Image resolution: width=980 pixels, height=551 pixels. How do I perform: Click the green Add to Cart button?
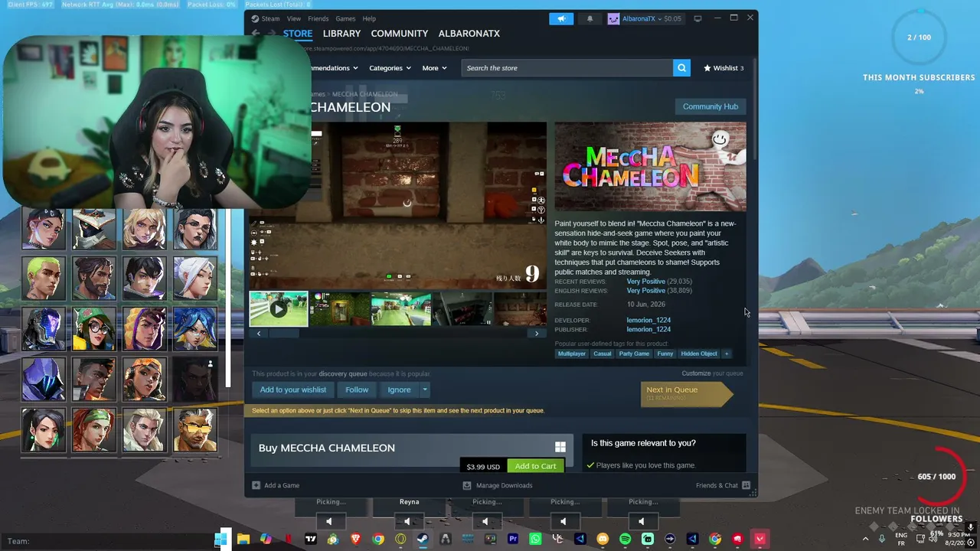(x=536, y=466)
